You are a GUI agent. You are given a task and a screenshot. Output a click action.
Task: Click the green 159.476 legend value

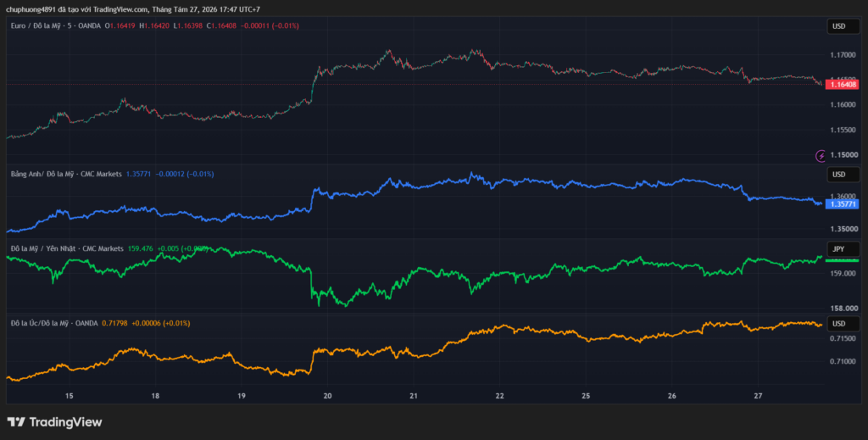[x=141, y=248]
